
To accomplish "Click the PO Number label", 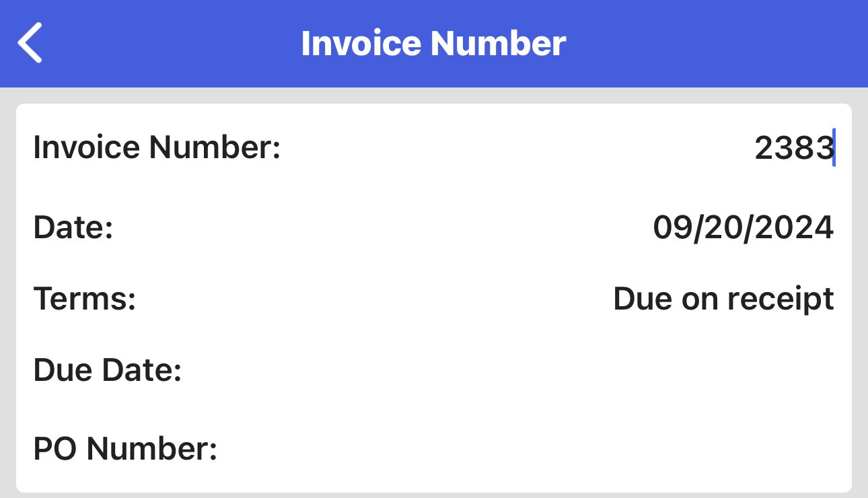I will click(x=125, y=449).
